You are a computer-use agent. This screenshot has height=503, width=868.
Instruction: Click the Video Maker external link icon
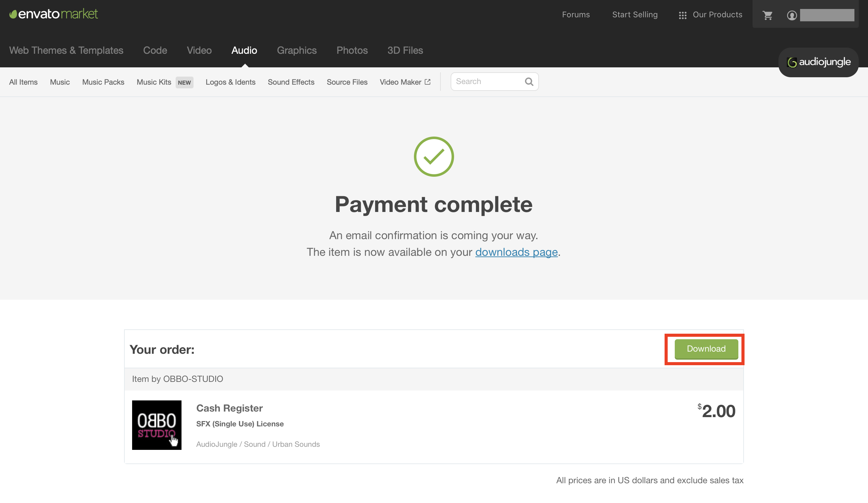coord(428,82)
